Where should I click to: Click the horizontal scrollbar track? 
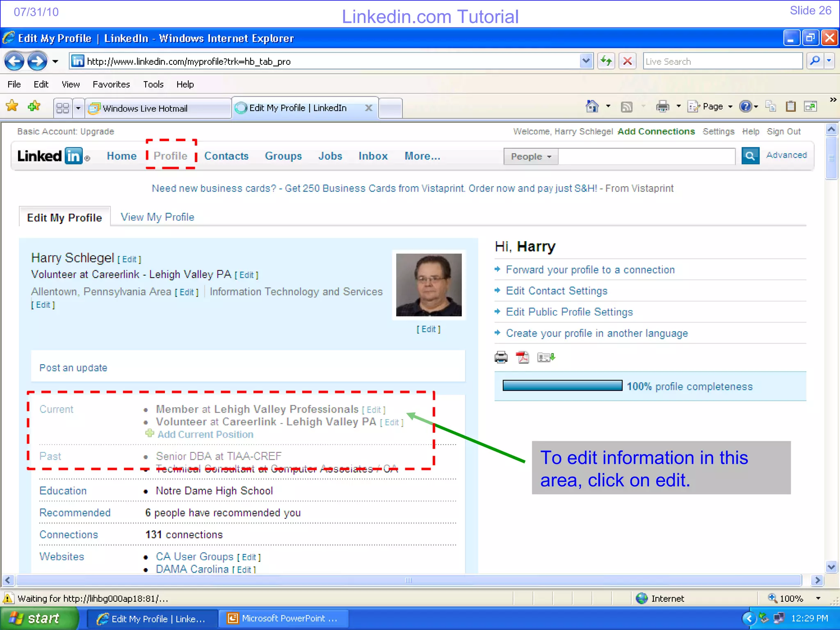tap(408, 580)
